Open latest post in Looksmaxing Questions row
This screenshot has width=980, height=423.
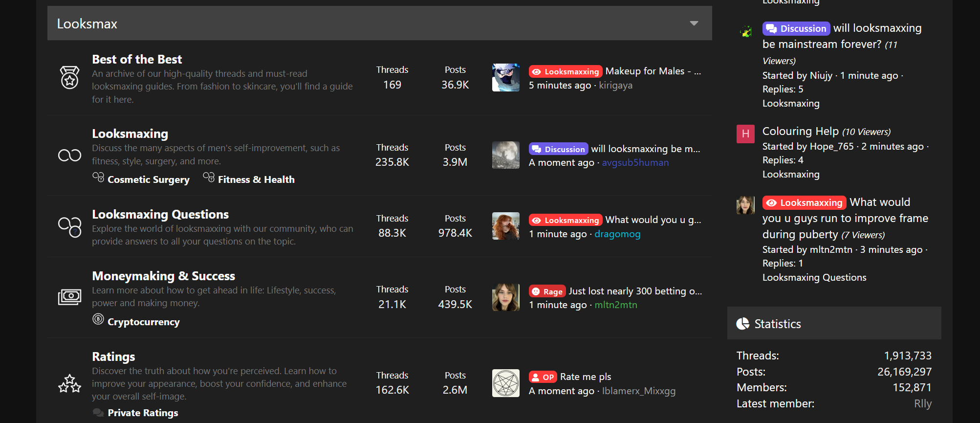point(653,220)
